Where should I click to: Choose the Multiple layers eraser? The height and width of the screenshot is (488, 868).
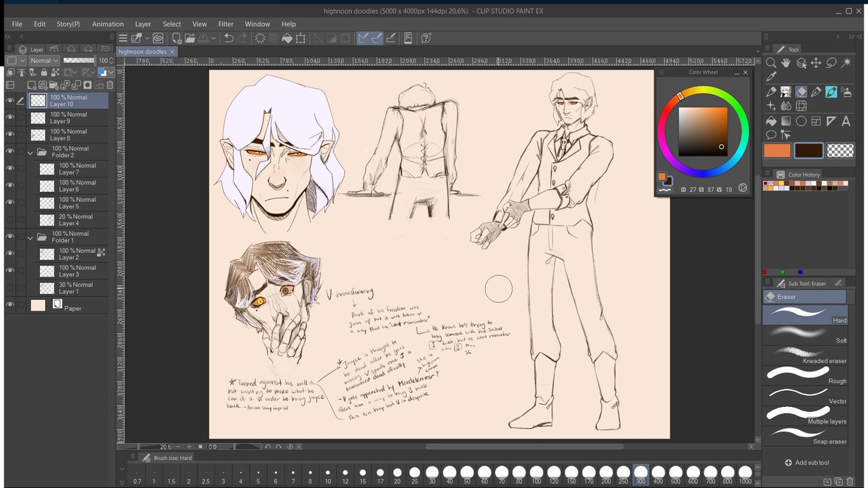pyautogui.click(x=806, y=416)
